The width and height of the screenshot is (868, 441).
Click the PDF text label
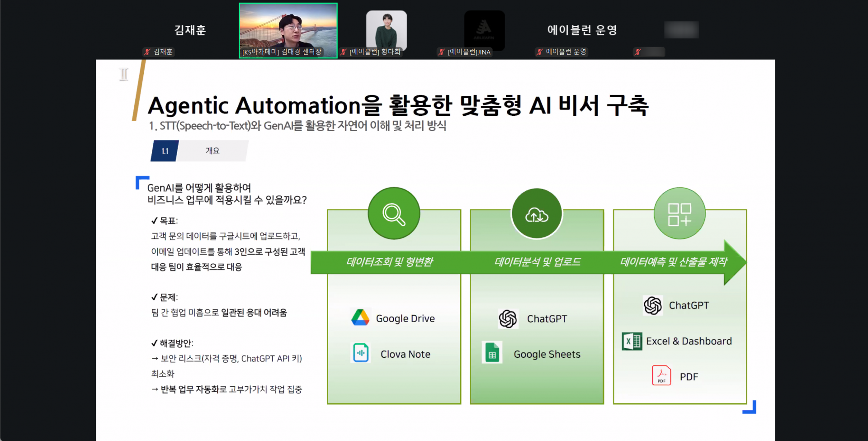689,377
